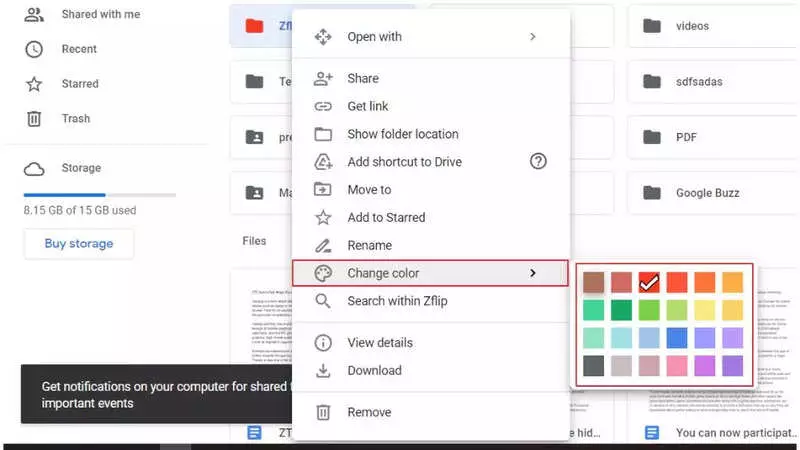Click the doc icon beside You can now participat...
Screen dimensions: 800x450
pyautogui.click(x=652, y=433)
